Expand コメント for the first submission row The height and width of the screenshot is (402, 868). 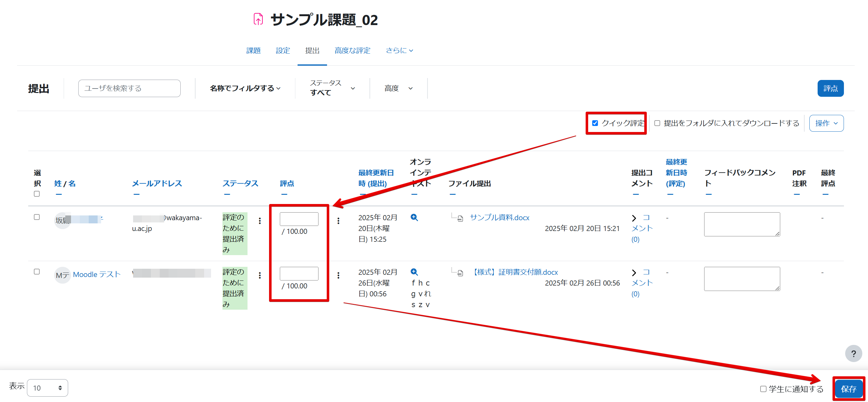pyautogui.click(x=634, y=218)
